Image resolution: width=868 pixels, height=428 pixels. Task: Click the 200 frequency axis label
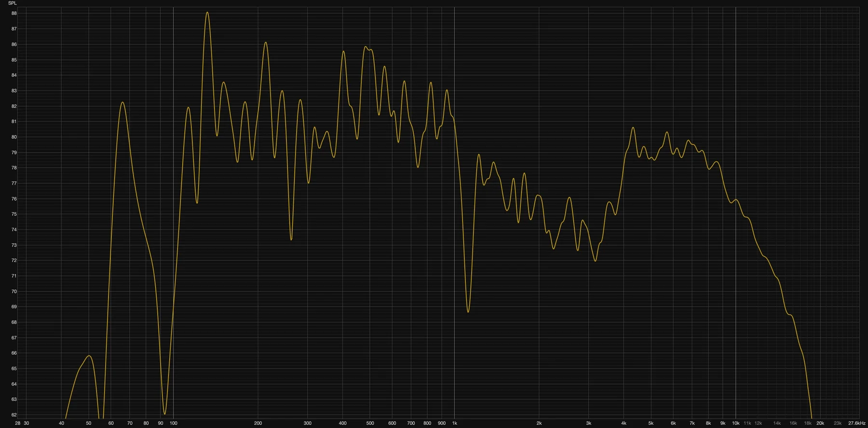[x=258, y=423]
